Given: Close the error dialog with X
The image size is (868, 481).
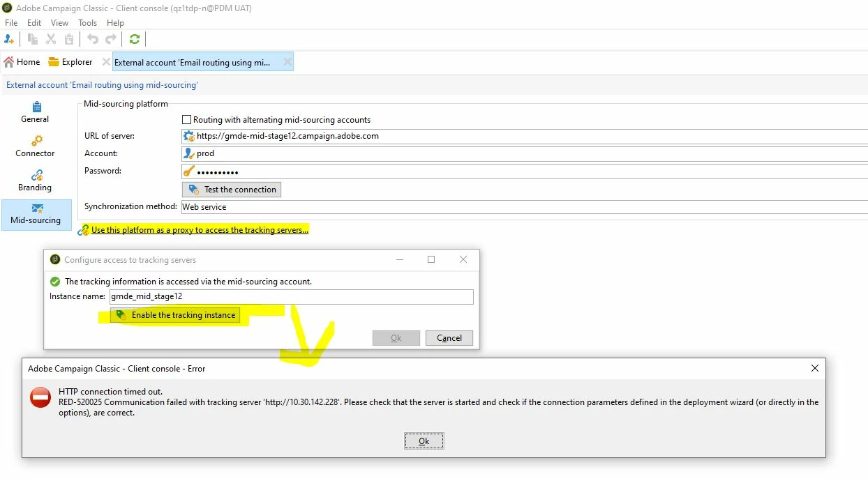Looking at the screenshot, I should pyautogui.click(x=814, y=368).
